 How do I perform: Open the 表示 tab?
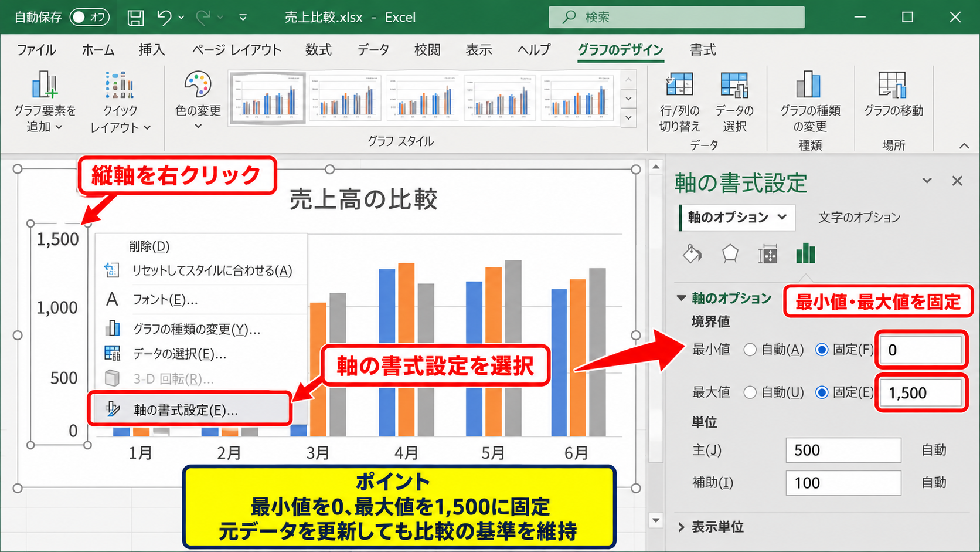point(479,50)
